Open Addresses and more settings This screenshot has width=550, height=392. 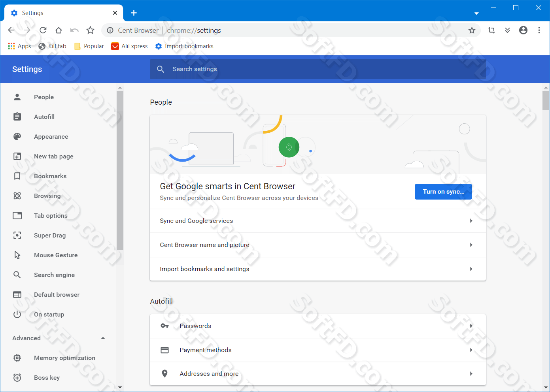click(x=318, y=374)
